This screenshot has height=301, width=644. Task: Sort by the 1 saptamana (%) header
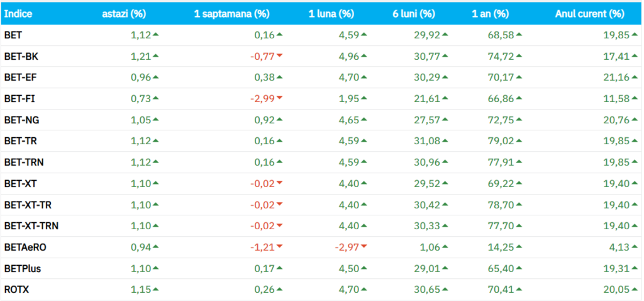pos(231,13)
